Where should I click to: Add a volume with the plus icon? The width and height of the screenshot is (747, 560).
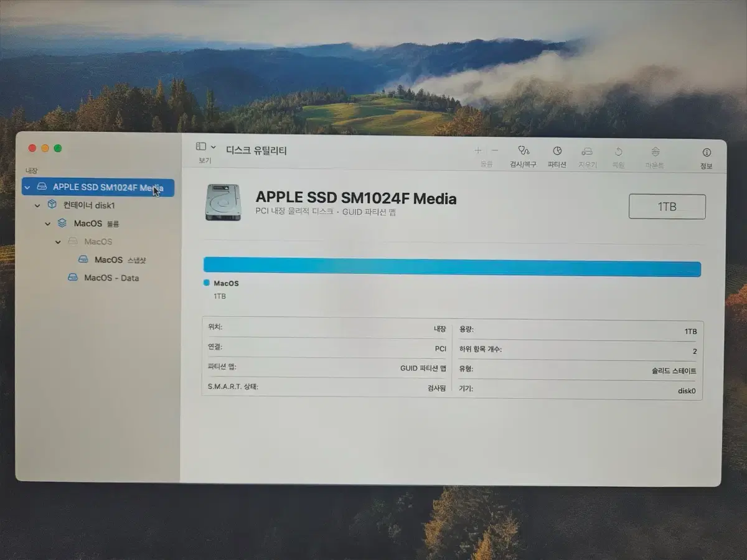(478, 151)
